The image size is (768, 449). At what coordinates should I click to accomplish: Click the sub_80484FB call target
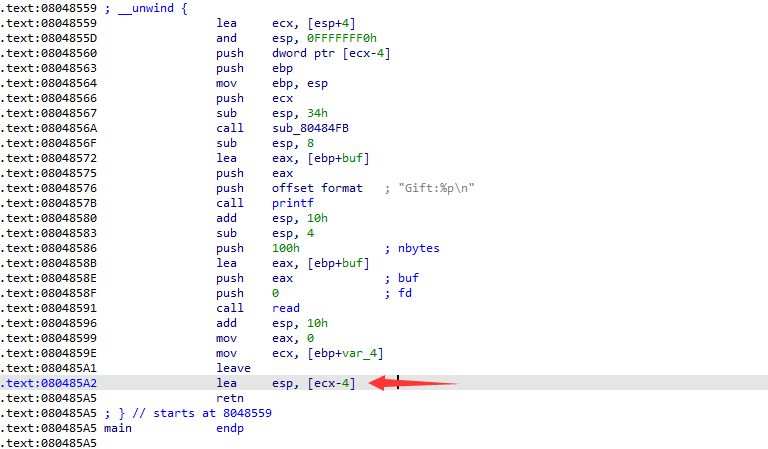click(310, 128)
